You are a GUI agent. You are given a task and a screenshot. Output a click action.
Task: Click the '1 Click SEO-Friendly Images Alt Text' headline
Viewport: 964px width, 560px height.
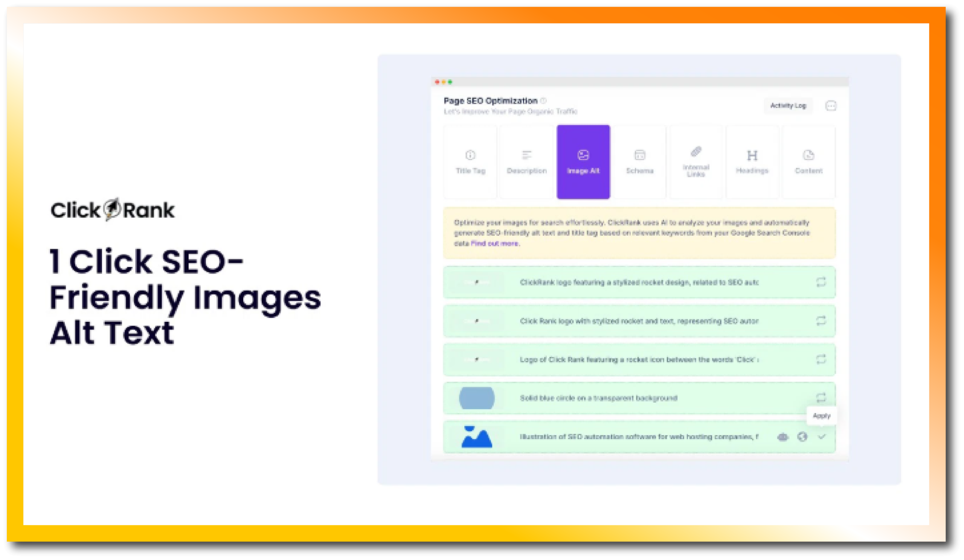click(x=185, y=297)
